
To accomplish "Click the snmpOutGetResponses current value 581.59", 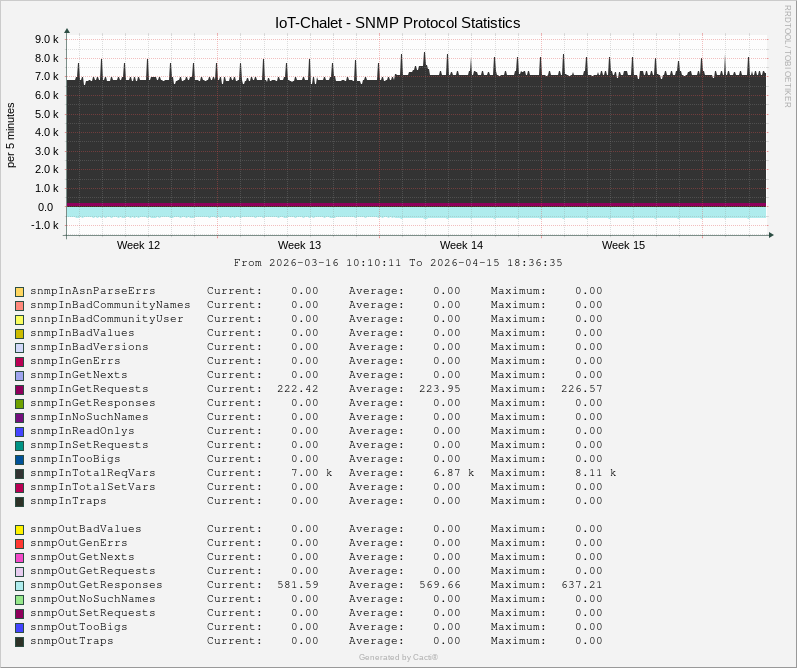I will coord(297,585).
